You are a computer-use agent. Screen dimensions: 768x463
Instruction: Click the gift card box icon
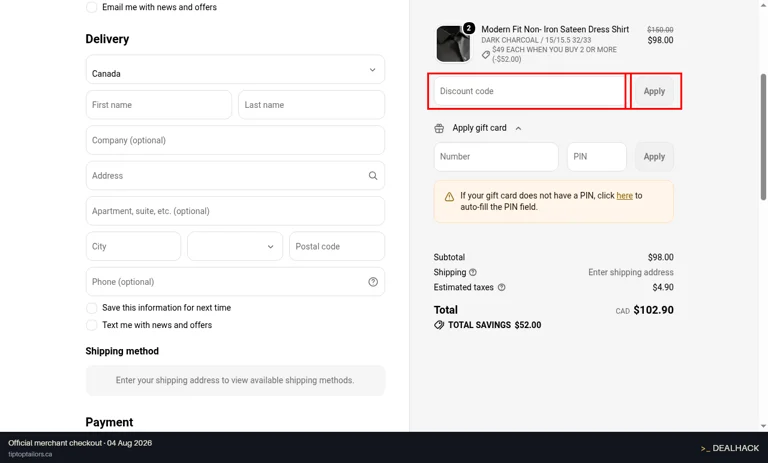(x=439, y=128)
